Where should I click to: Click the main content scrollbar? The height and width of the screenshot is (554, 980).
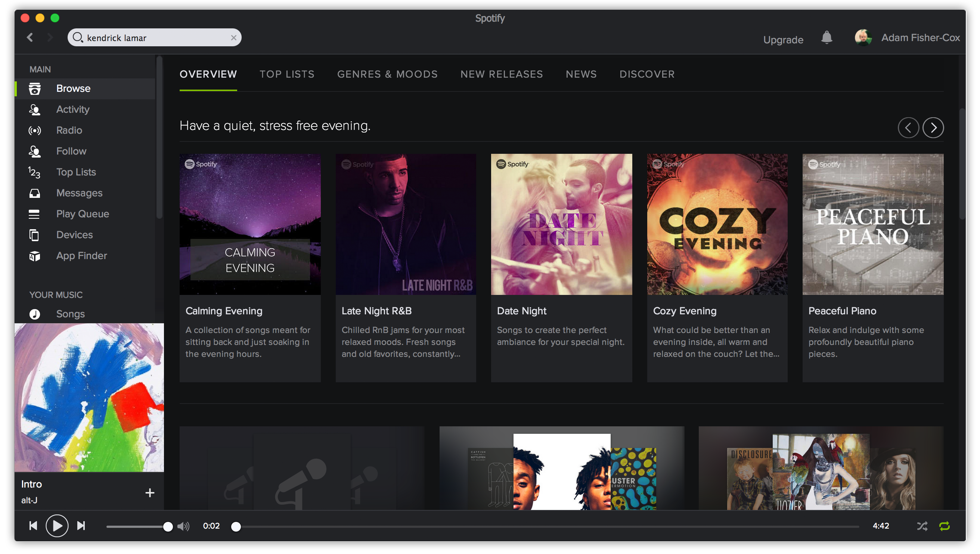pyautogui.click(x=962, y=164)
